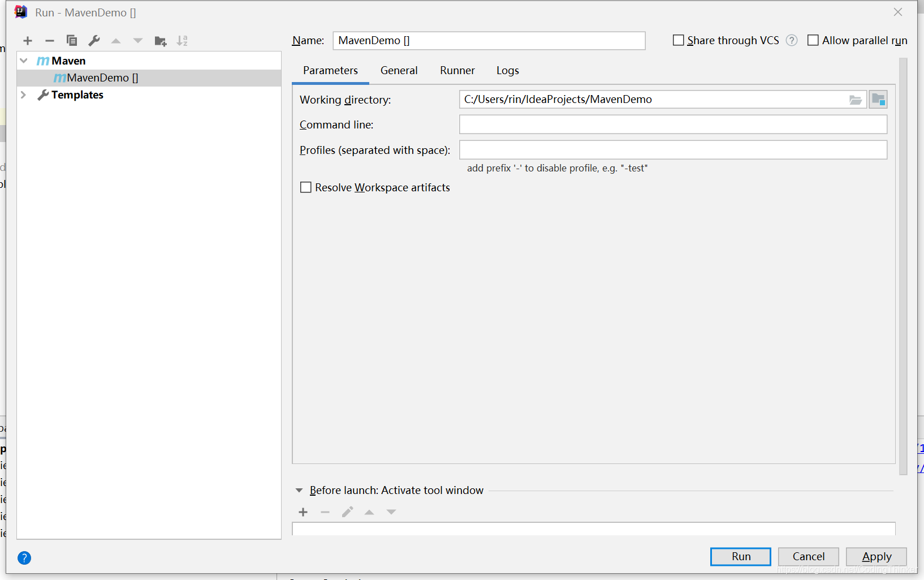Close the Run configuration dialog

(x=898, y=12)
